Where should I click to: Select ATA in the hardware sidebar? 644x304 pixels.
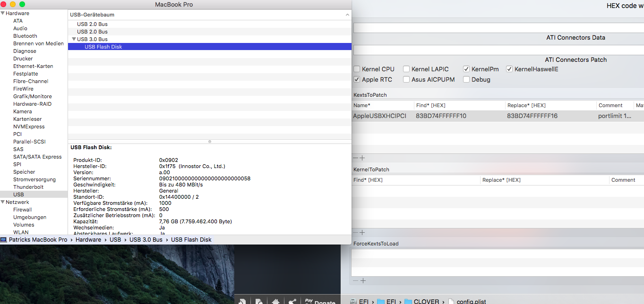point(18,21)
